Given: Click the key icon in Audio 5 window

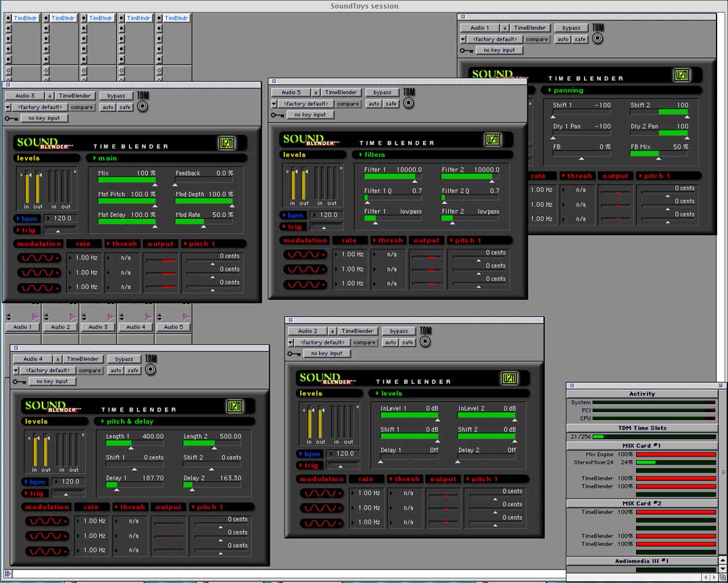Looking at the screenshot, I should click(x=278, y=115).
